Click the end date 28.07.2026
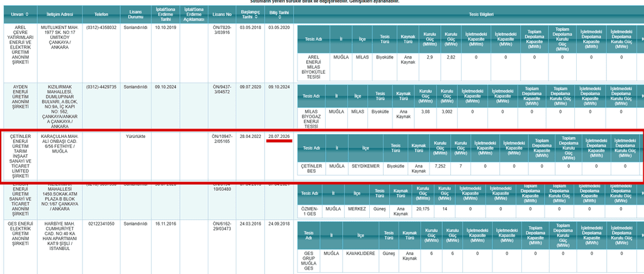Screen dimensions: 644x274 click(279, 136)
